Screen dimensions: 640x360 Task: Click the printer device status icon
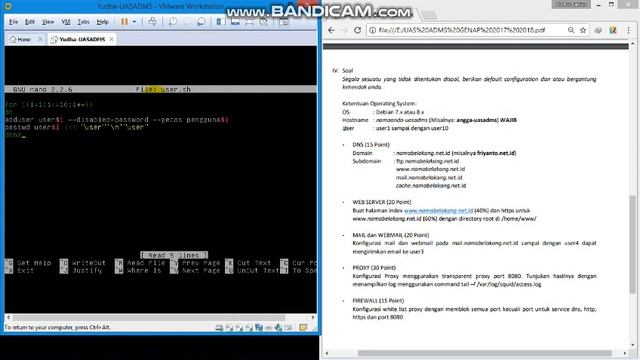click(x=269, y=327)
